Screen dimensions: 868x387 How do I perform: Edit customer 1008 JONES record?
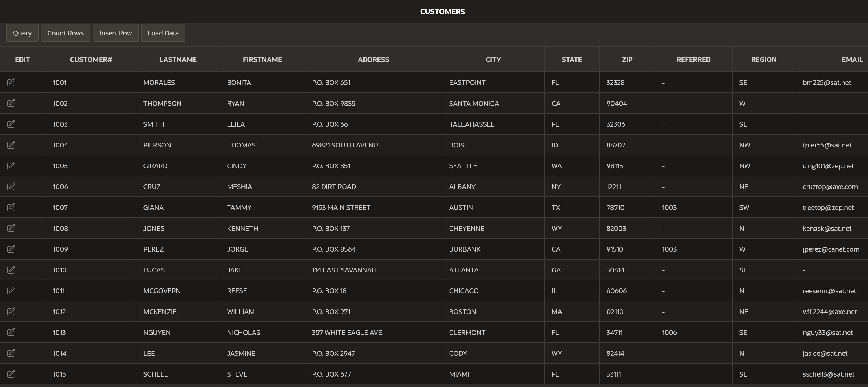[x=11, y=228]
